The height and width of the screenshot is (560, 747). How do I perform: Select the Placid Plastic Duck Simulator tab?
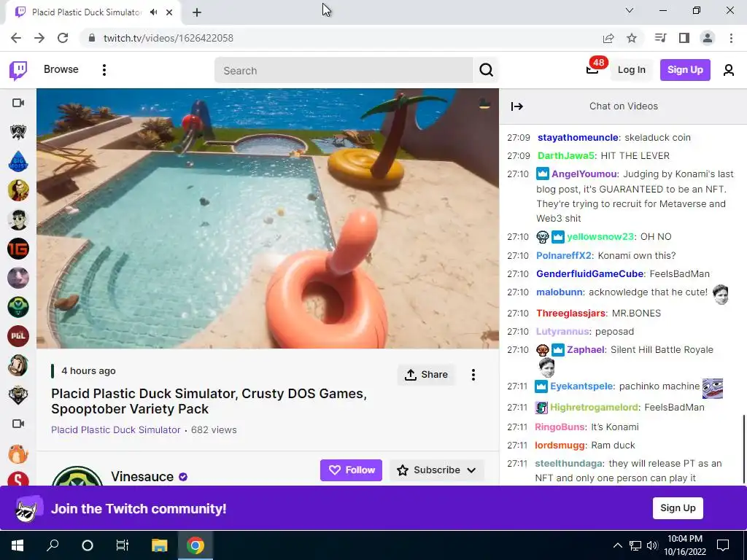[93, 12]
